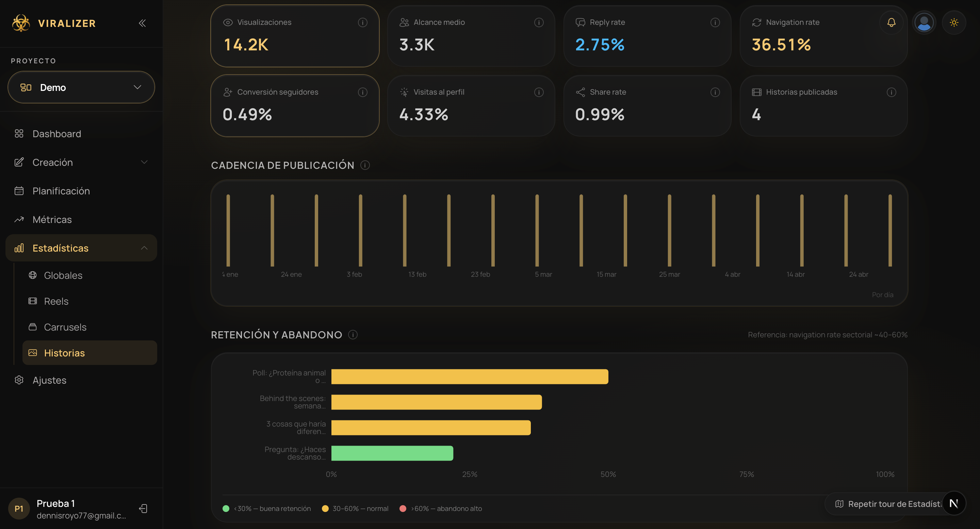Open the Planificación section
980x529 pixels.
tap(81, 191)
